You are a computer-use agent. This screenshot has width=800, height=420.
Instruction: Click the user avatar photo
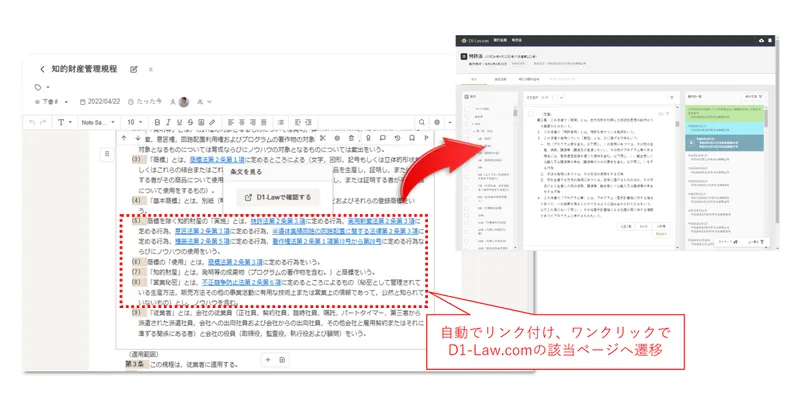[x=184, y=102]
